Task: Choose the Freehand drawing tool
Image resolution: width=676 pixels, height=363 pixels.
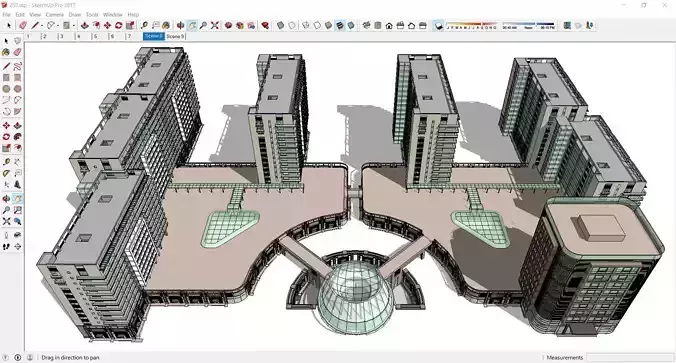Action: pyautogui.click(x=17, y=66)
